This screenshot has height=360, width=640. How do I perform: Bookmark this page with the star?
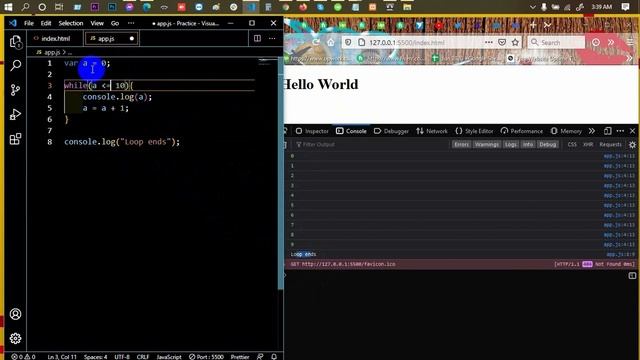coord(515,42)
